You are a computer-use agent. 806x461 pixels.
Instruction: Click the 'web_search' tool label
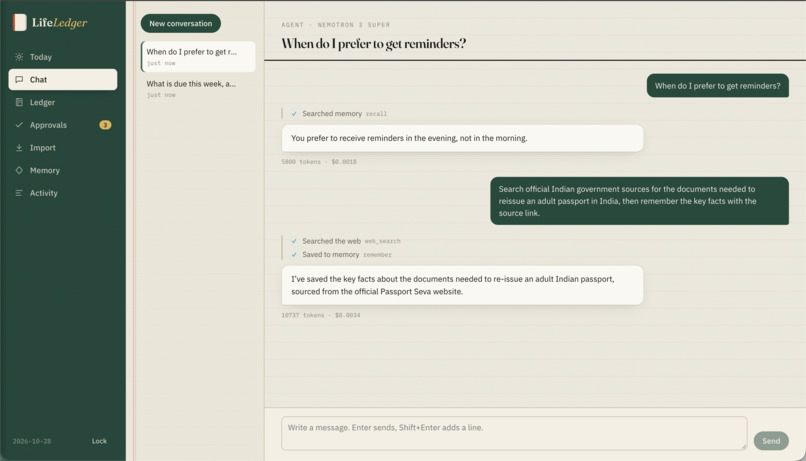click(x=382, y=241)
